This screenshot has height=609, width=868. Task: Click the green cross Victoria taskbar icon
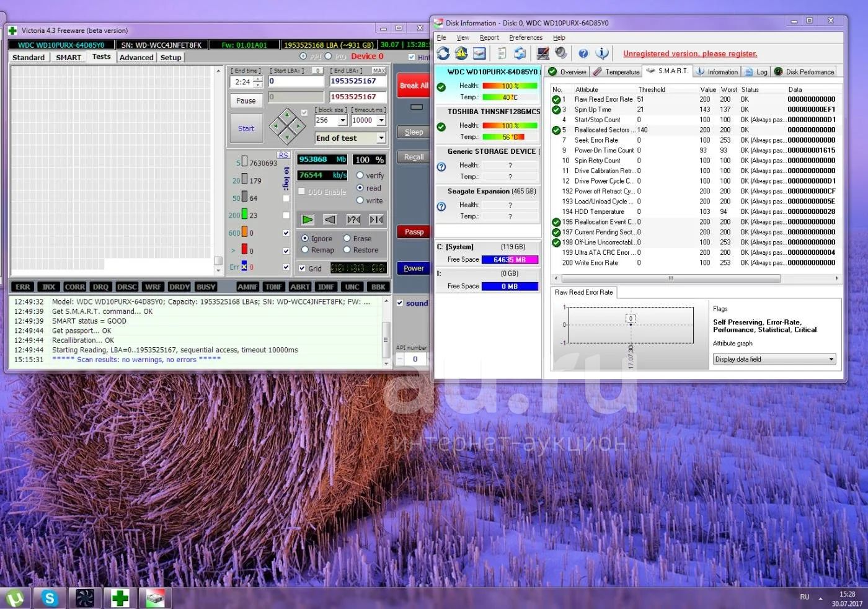[x=120, y=598]
